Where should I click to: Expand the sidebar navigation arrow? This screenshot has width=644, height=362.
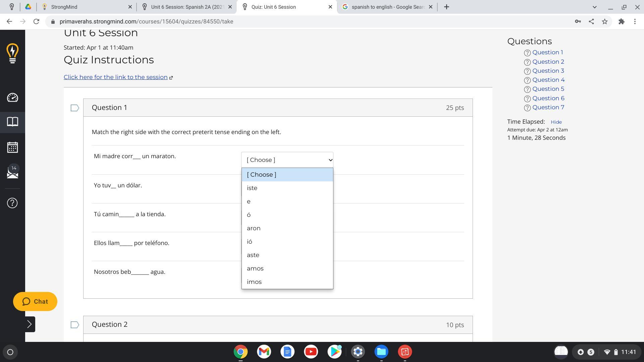coord(30,324)
